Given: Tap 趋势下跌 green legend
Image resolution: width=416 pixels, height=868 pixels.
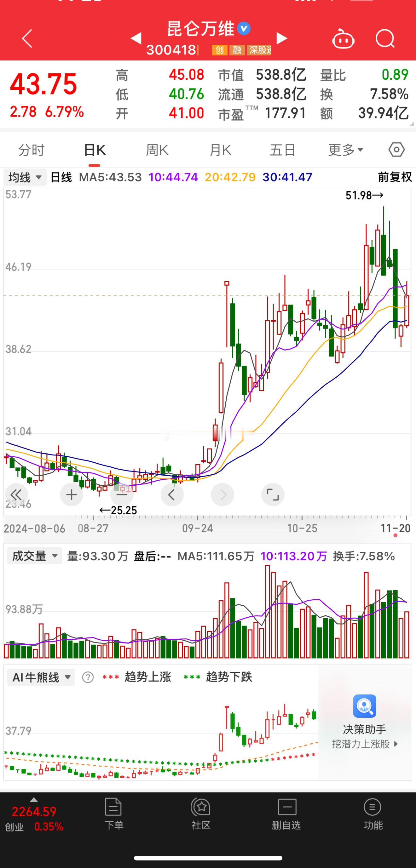Looking at the screenshot, I should click(x=218, y=677).
